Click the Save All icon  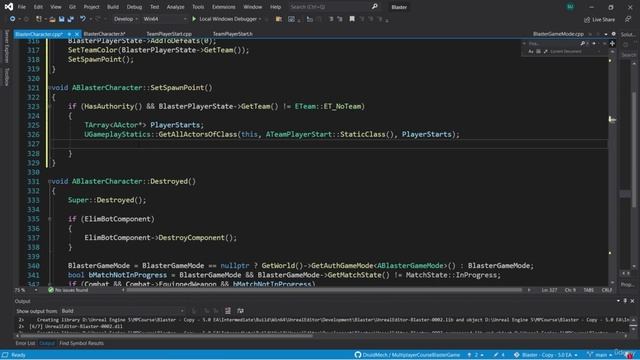[70, 19]
